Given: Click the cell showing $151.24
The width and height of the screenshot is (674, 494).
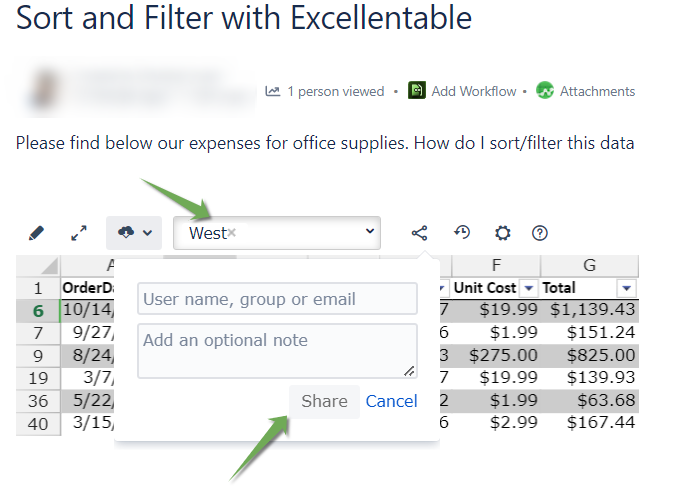Looking at the screenshot, I should tap(589, 333).
